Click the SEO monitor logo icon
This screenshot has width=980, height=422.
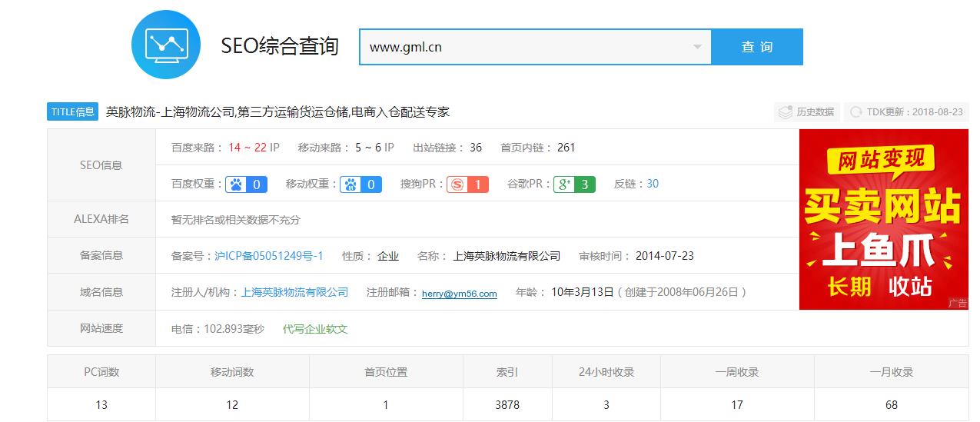[166, 45]
